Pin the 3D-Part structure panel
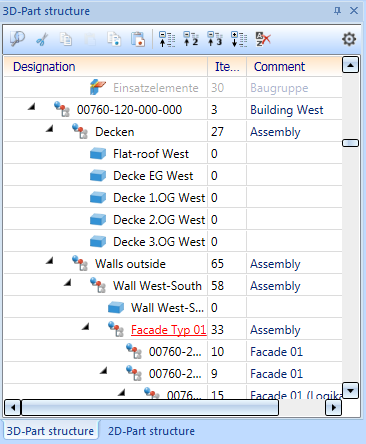366x444 pixels. (337, 11)
